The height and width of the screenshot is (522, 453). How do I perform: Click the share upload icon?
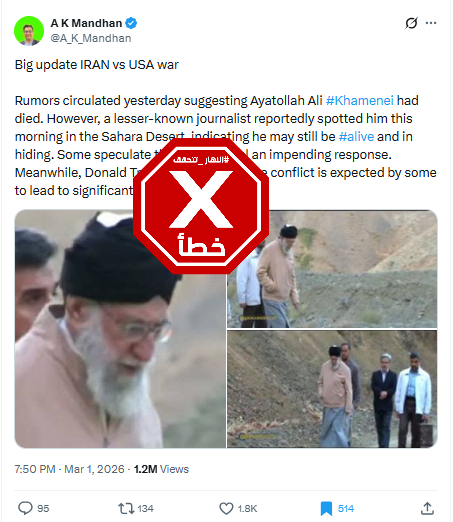(427, 508)
